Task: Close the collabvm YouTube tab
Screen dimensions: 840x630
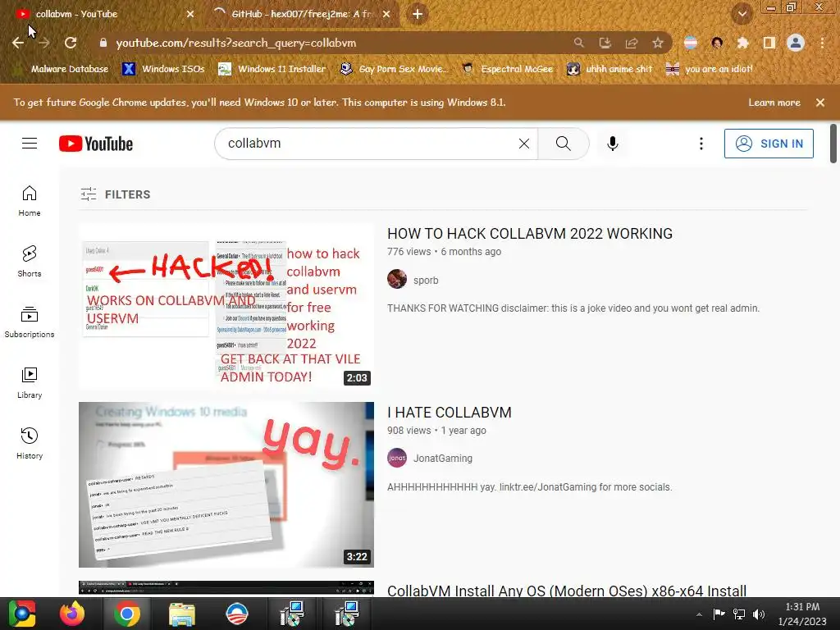Action: point(190,14)
